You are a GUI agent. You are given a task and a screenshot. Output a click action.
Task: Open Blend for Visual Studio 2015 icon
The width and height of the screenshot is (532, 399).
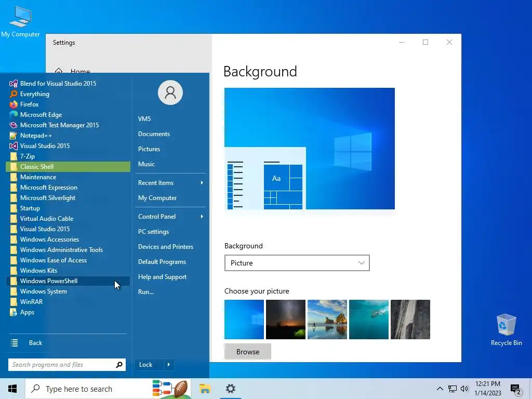13,84
